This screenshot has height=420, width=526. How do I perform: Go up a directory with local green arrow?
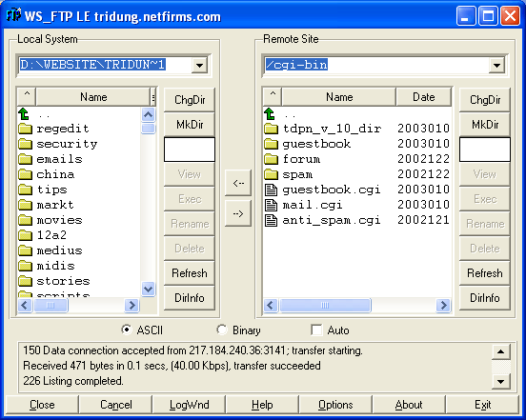[x=24, y=114]
